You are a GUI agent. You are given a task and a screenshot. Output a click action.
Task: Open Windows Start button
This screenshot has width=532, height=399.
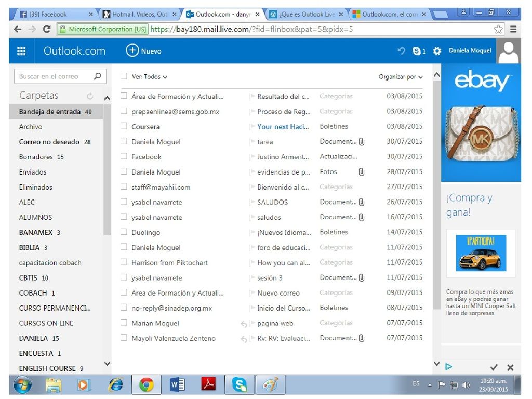23,385
